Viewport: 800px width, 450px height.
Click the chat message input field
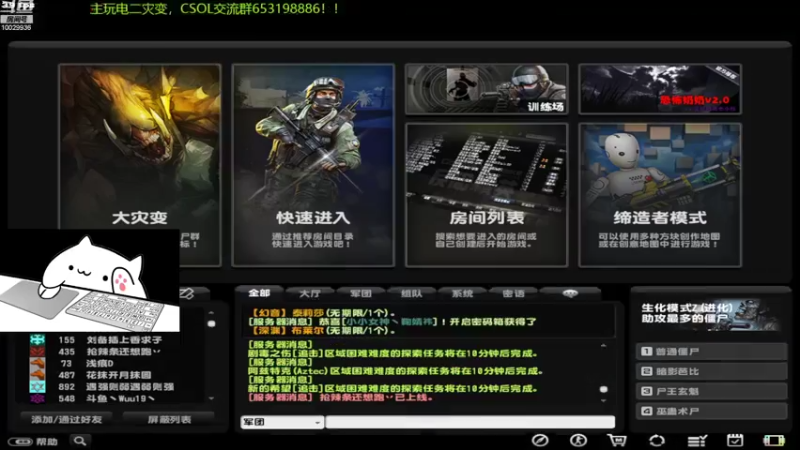point(470,422)
